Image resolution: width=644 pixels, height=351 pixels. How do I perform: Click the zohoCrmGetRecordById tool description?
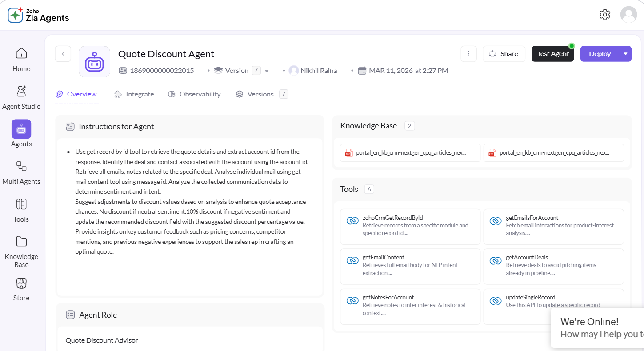(x=416, y=229)
